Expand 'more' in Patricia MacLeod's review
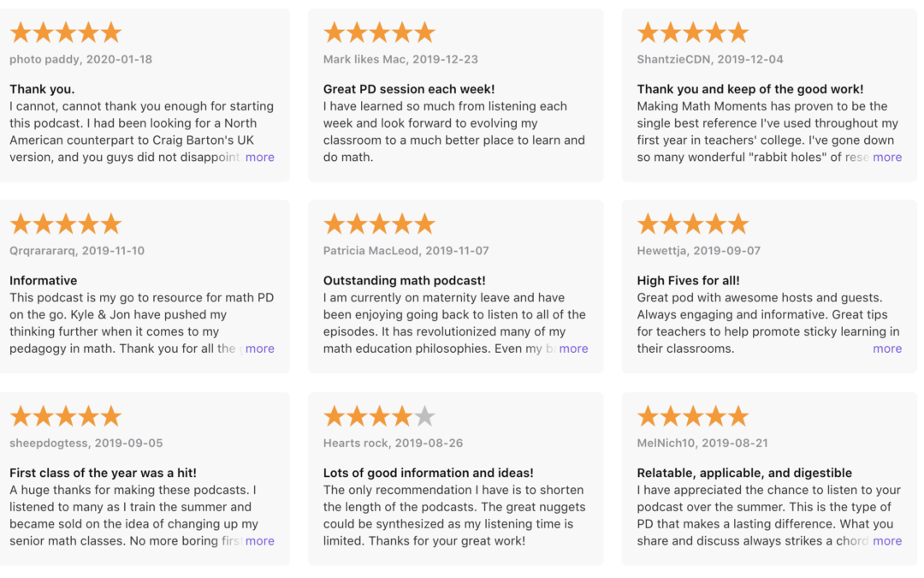Image resolution: width=924 pixels, height=578 pixels. coord(573,349)
